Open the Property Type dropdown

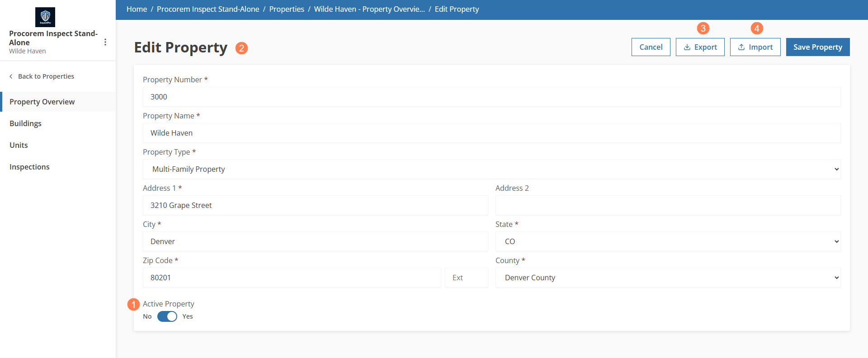(492, 169)
